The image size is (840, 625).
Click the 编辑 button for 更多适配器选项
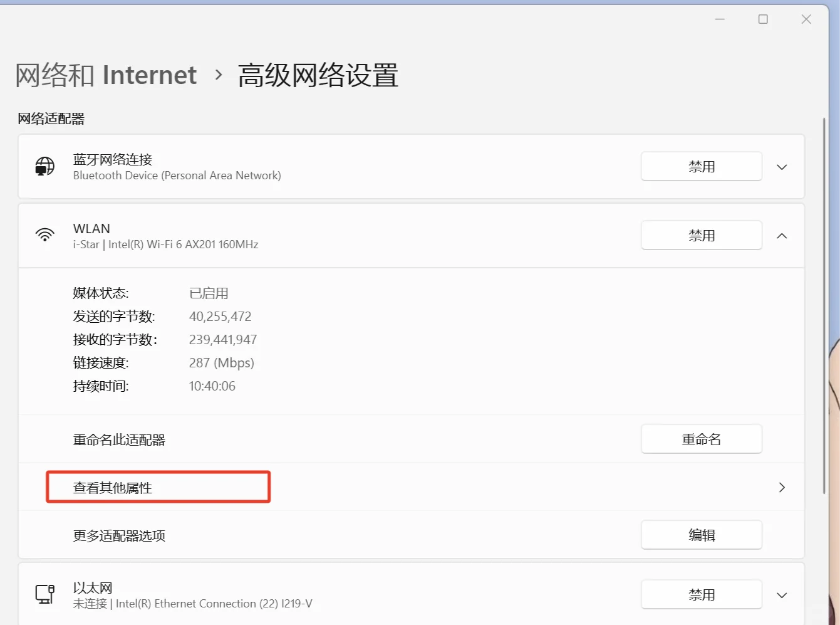[701, 535]
